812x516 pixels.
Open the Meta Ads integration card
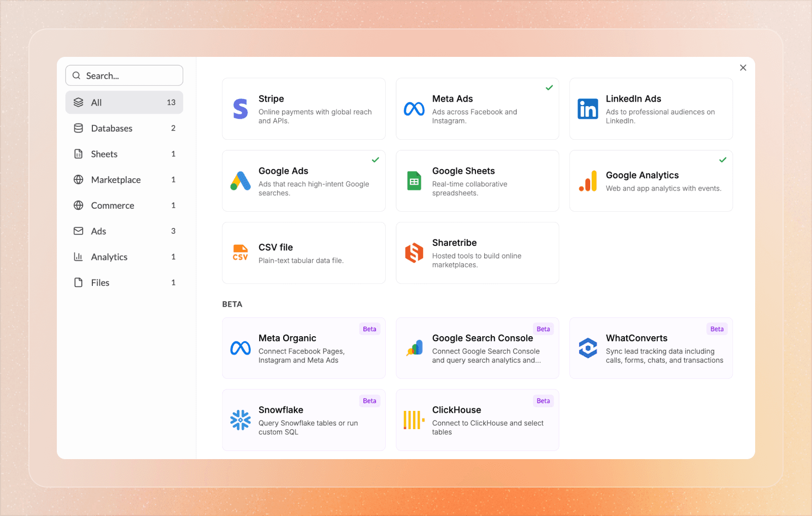point(478,109)
